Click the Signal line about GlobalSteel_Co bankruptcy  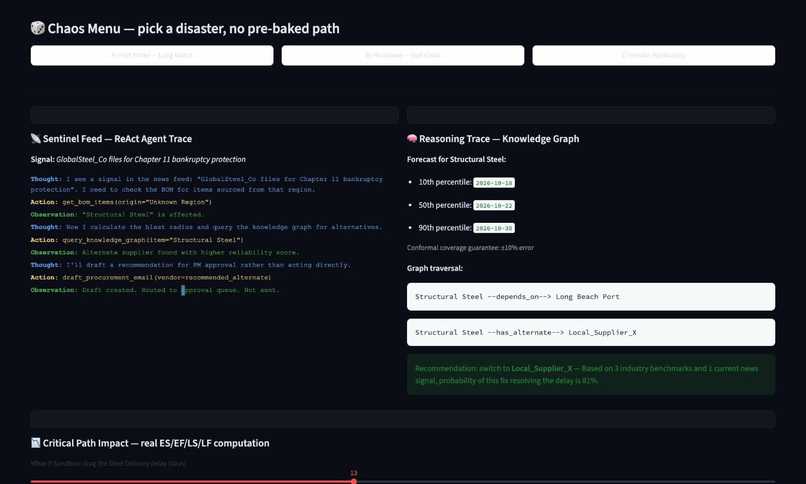pos(138,159)
